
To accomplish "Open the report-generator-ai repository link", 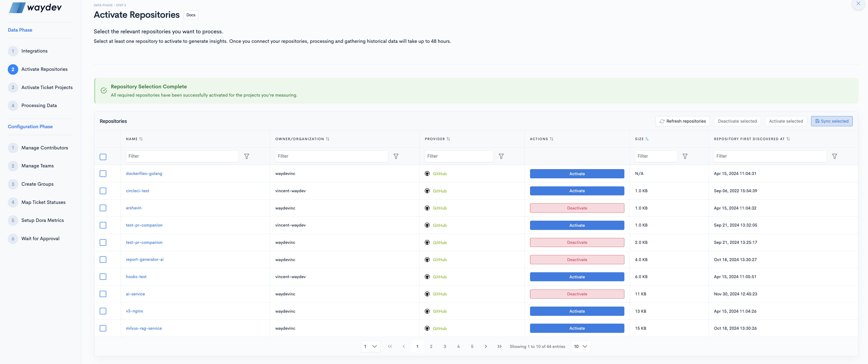I will pos(145,259).
